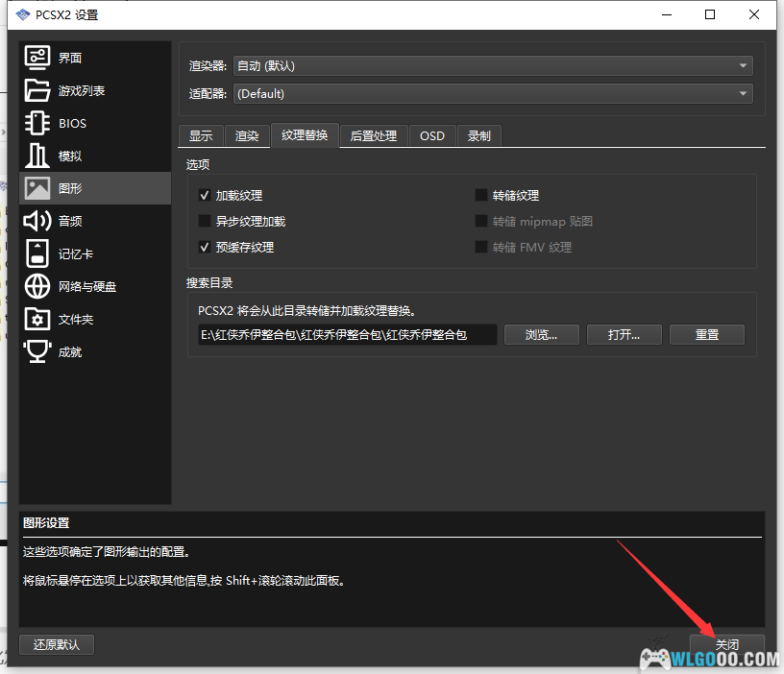Switch to the 后置处理 tab
The image size is (784, 674).
tap(373, 136)
